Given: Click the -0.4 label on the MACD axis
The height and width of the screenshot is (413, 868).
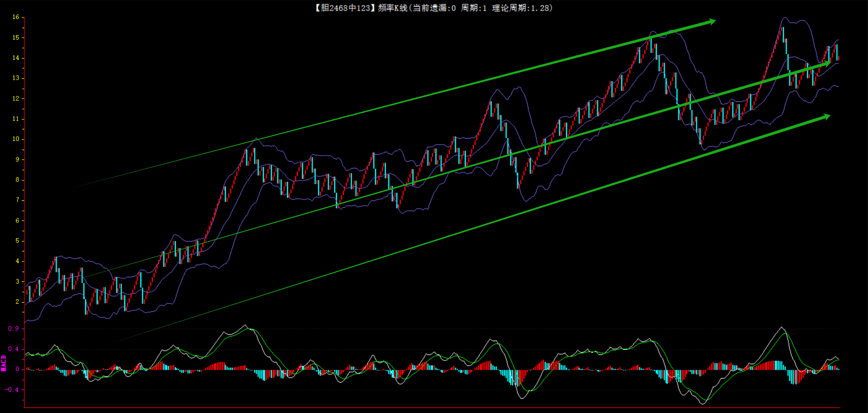Looking at the screenshot, I should [12, 390].
